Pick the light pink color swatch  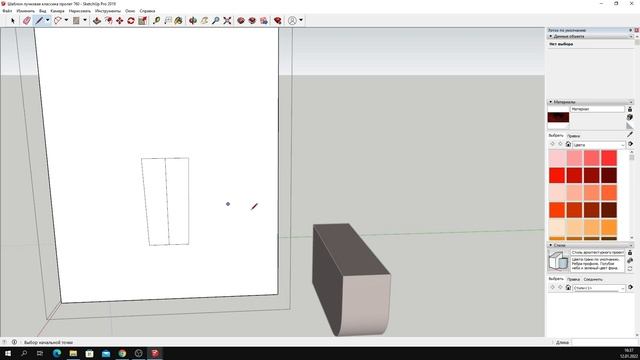pyautogui.click(x=557, y=158)
